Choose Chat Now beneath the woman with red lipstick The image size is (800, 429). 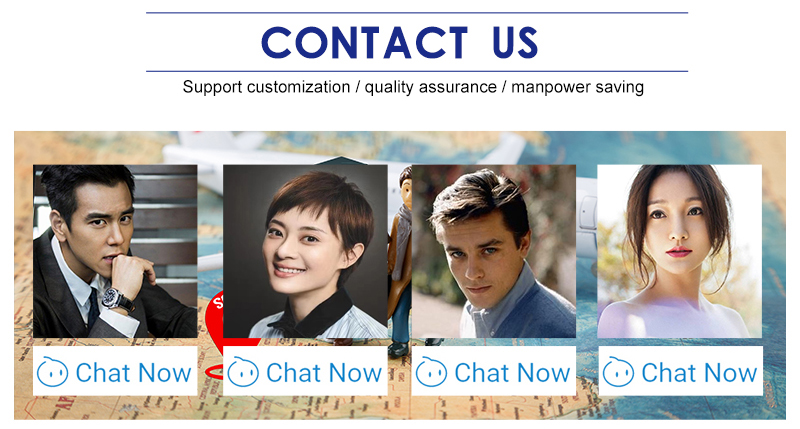click(699, 373)
